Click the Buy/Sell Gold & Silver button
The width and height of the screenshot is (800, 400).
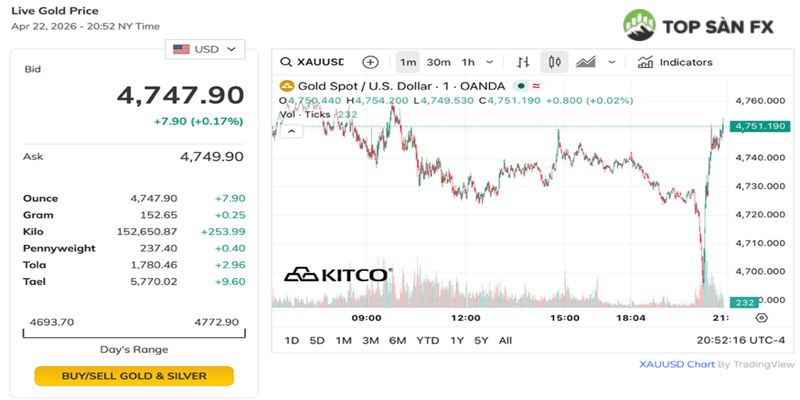coord(134,376)
